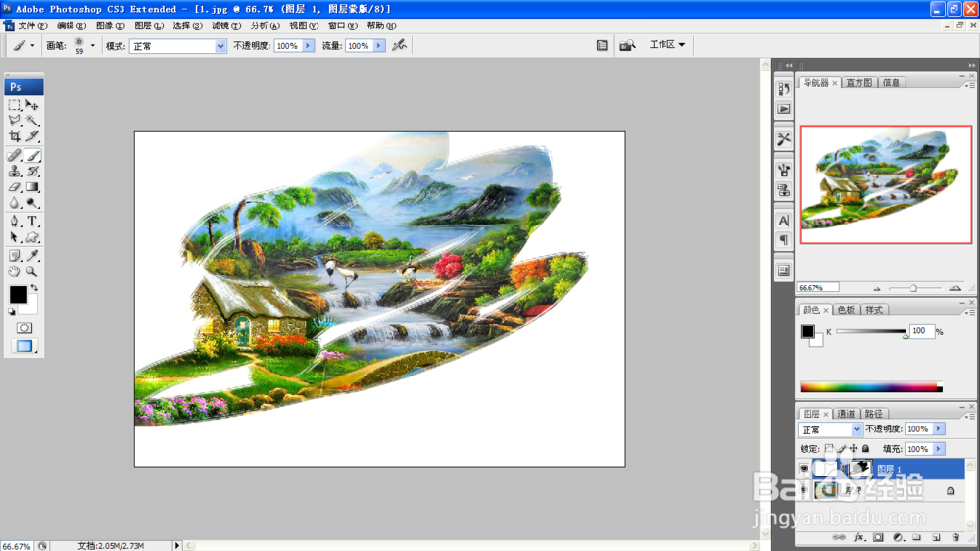Screen dimensions: 980x551
Task: Select the Move tool
Action: [x=32, y=105]
